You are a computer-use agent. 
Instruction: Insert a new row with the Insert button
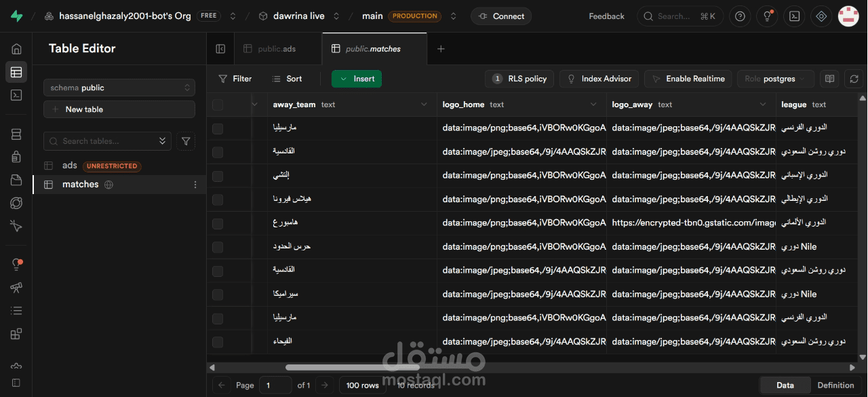pyautogui.click(x=356, y=78)
